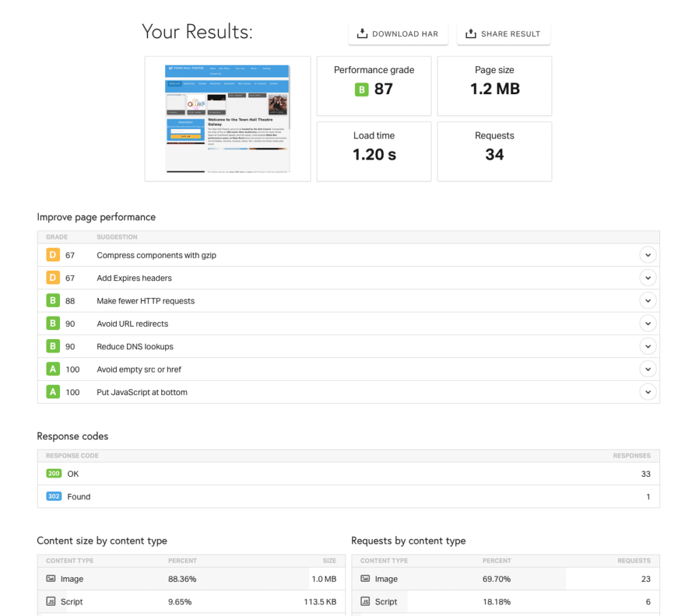Screen dimensions: 699x616
Task: Click the Avoid URL redirects text
Action: 132,324
